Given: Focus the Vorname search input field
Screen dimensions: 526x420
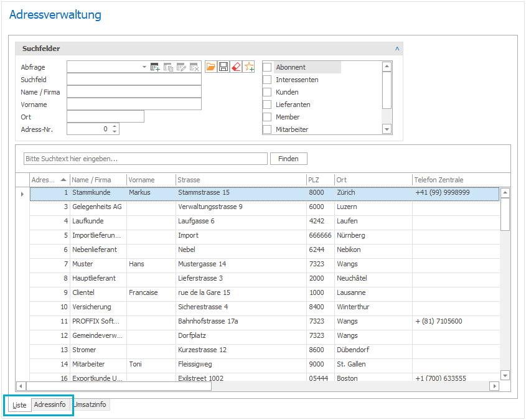Looking at the screenshot, I should click(134, 105).
